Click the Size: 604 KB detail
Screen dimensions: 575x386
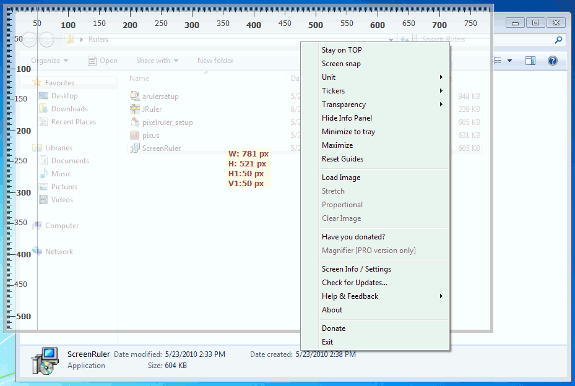tap(167, 365)
